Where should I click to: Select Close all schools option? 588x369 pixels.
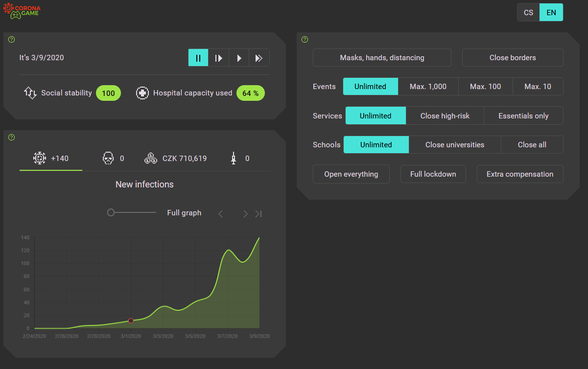click(x=532, y=145)
